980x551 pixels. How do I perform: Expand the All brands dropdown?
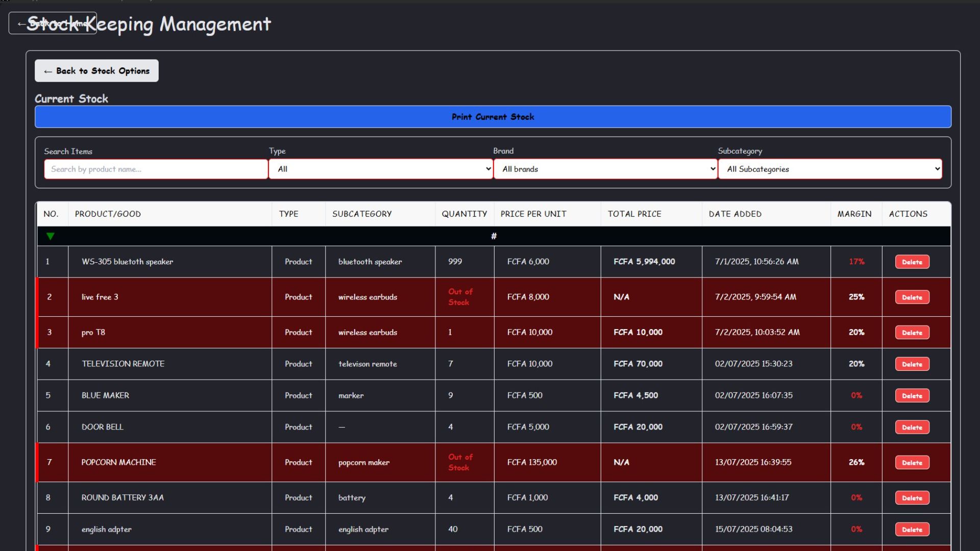pyautogui.click(x=605, y=169)
